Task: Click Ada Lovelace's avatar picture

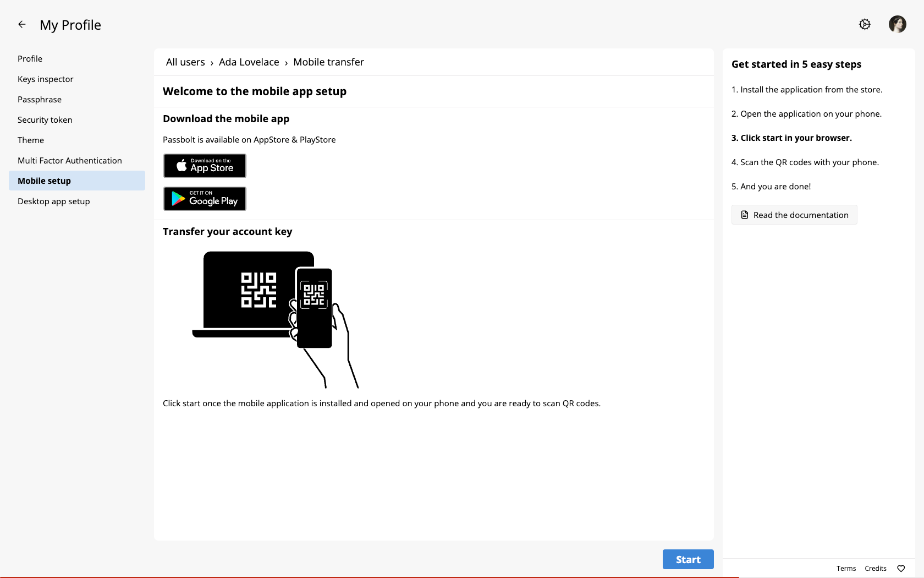Action: click(x=897, y=24)
